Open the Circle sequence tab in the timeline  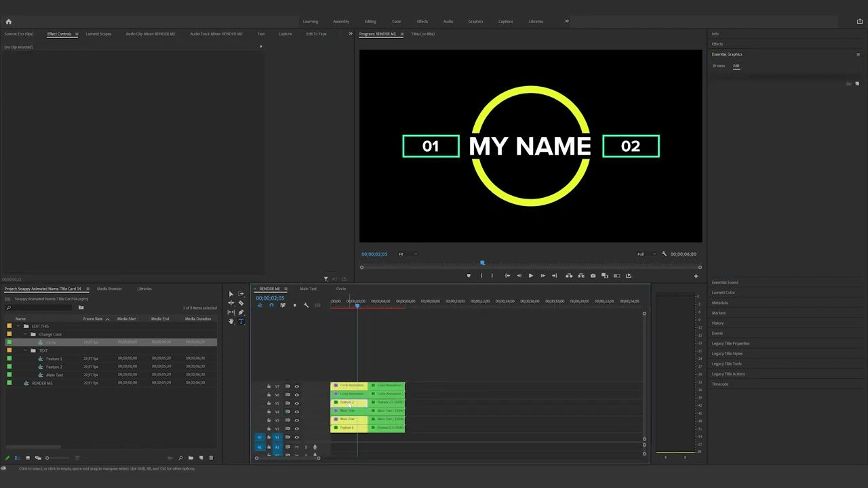[341, 289]
